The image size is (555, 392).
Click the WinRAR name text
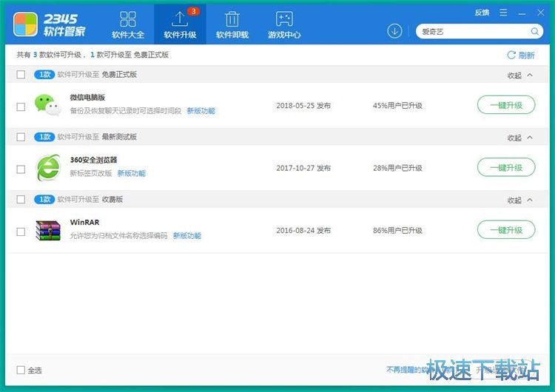[84, 222]
